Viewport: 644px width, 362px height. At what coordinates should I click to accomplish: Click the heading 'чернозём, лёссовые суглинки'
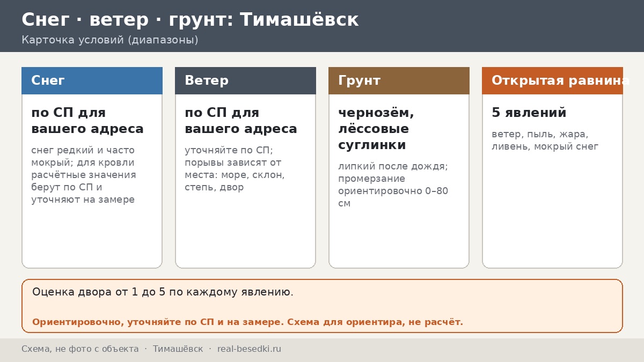click(x=376, y=129)
